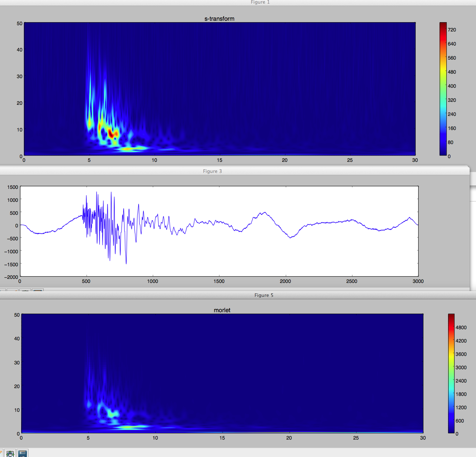Select the Figure 1 window title bar

coord(238,3)
